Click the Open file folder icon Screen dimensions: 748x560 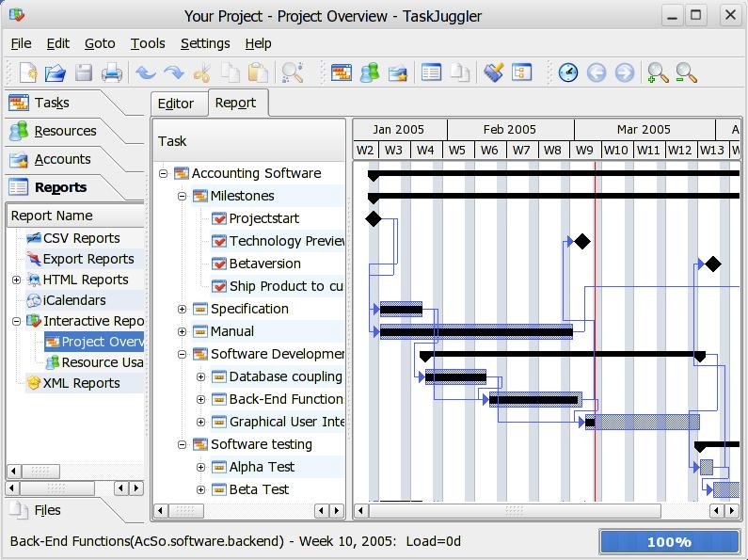(56, 73)
